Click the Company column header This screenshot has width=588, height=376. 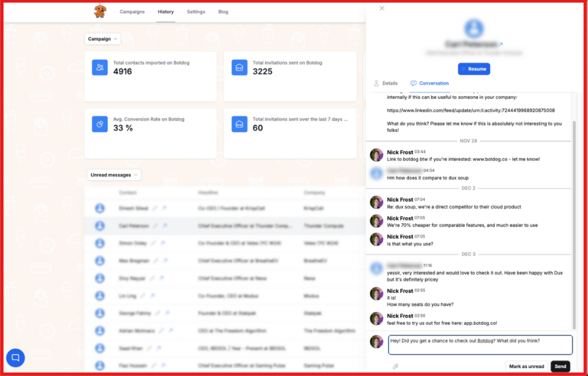point(314,193)
